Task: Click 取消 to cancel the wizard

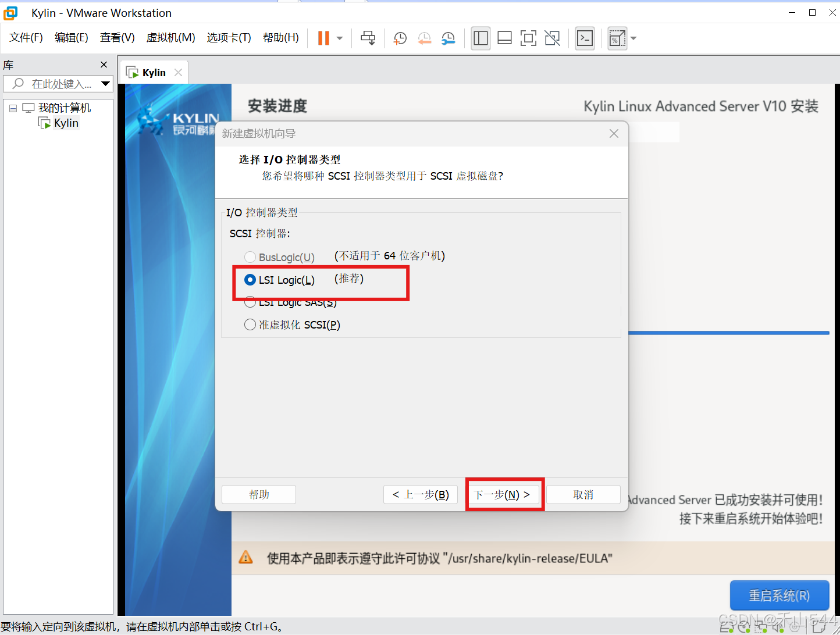Action: (583, 494)
